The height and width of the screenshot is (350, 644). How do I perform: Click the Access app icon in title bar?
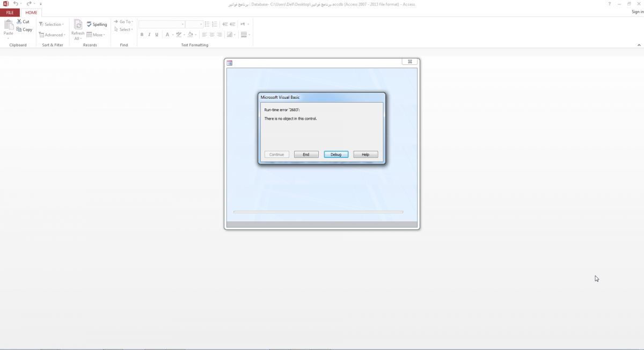click(x=6, y=4)
